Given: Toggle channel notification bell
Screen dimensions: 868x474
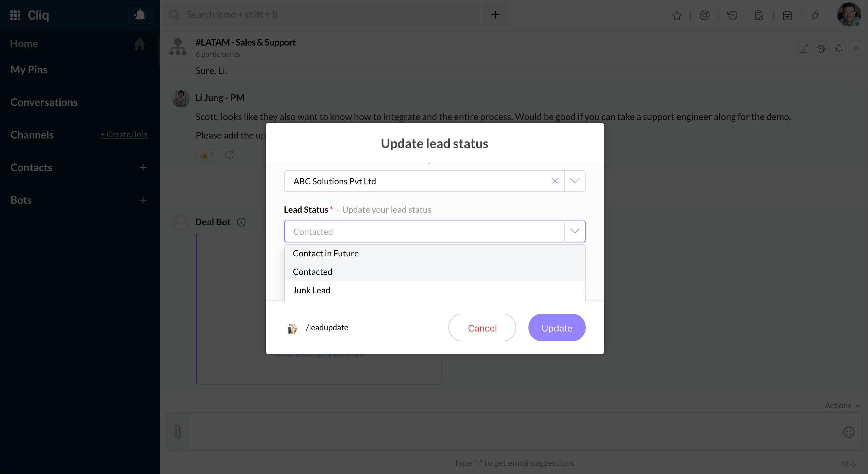Looking at the screenshot, I should 839,49.
